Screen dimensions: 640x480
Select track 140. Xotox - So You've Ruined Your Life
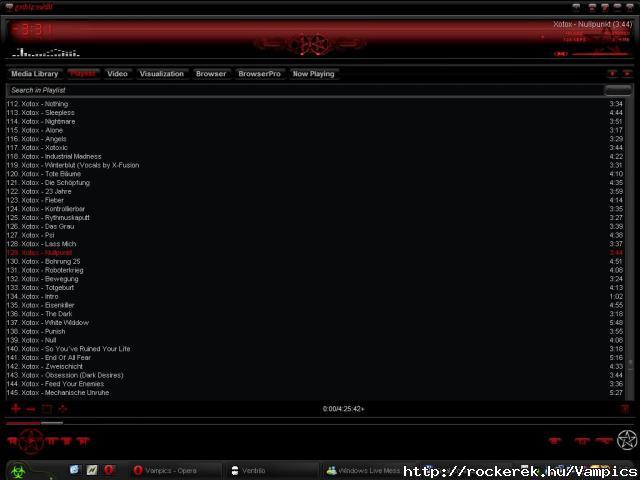pyautogui.click(x=314, y=349)
